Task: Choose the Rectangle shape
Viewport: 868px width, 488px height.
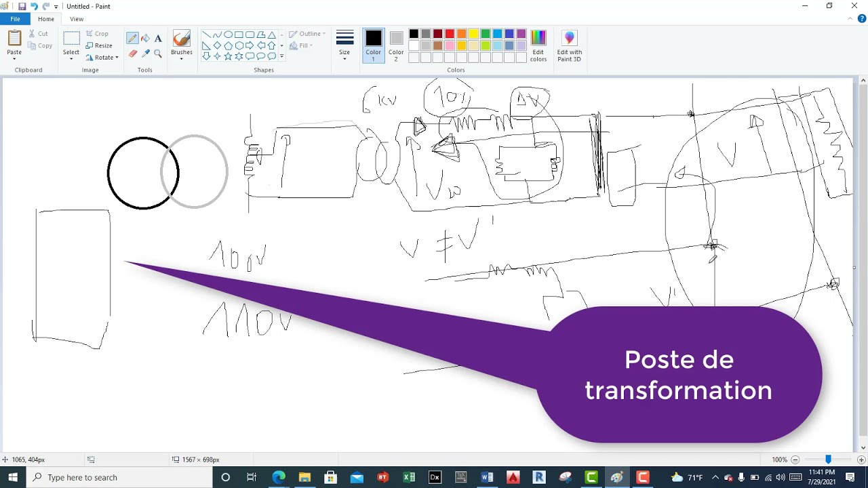Action: click(x=239, y=35)
